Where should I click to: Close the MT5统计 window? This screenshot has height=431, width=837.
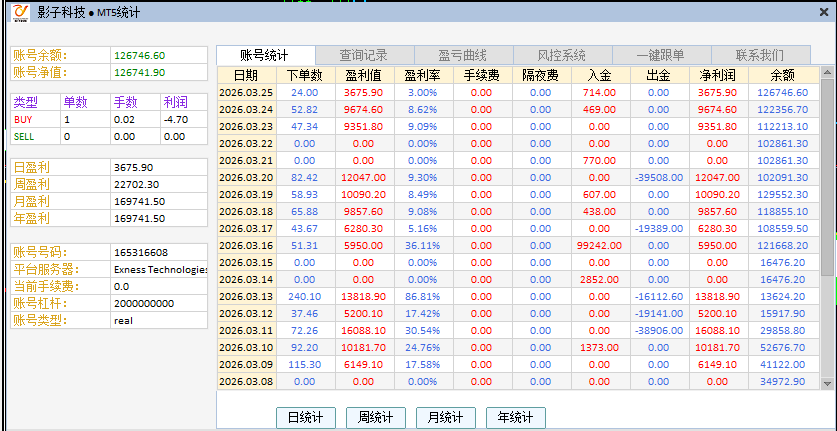(x=824, y=11)
